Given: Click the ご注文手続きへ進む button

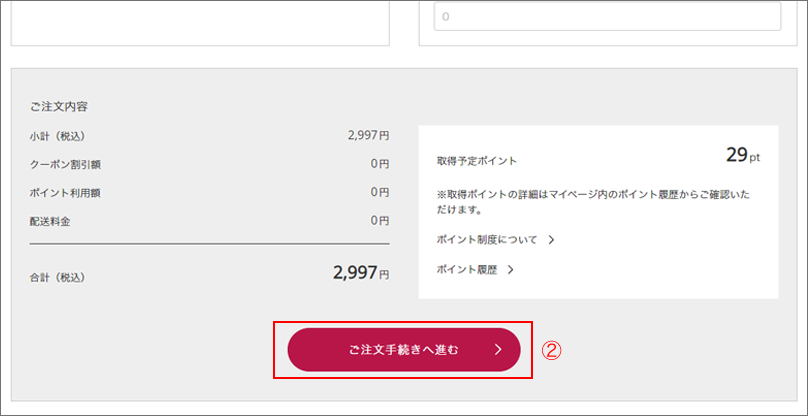Looking at the screenshot, I should pyautogui.click(x=403, y=350).
